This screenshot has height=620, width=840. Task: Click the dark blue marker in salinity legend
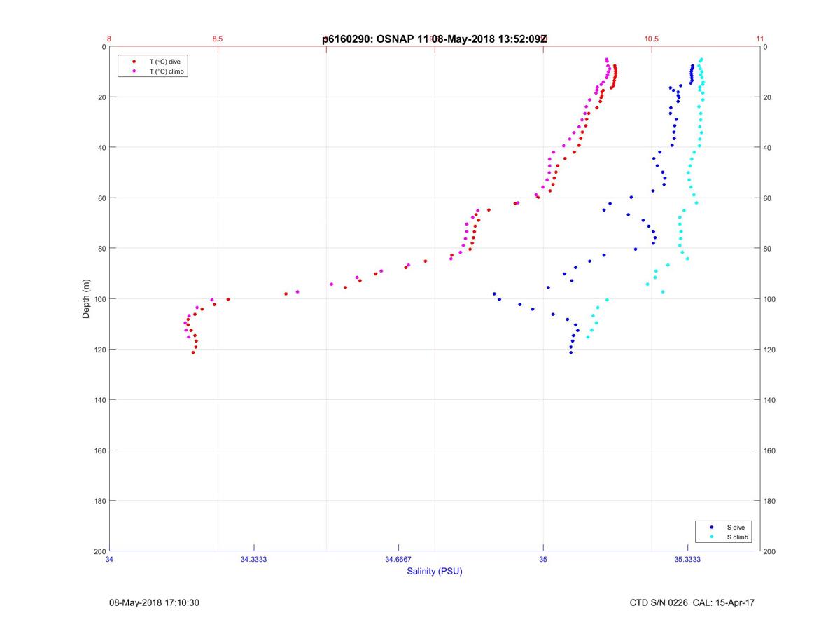tap(711, 527)
